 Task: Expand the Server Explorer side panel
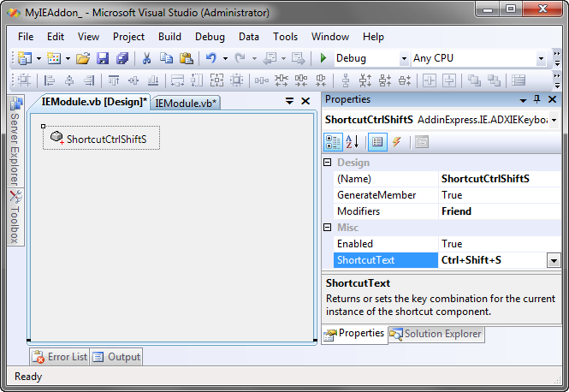(15, 141)
